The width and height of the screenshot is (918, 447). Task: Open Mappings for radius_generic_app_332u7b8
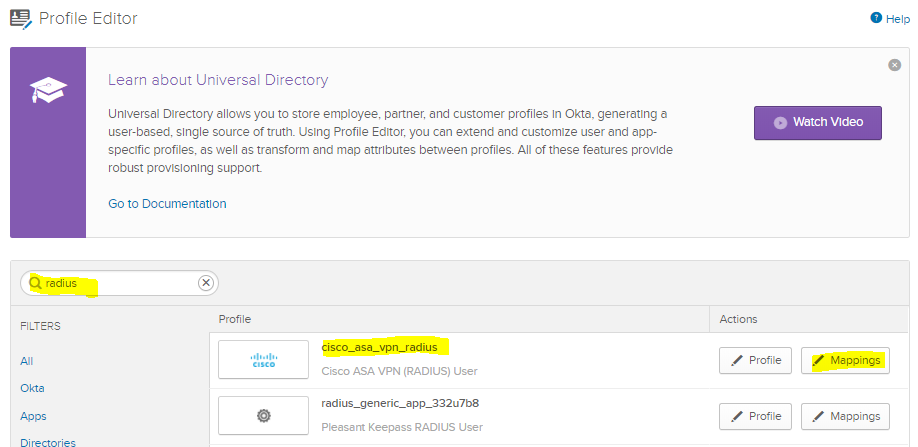[845, 416]
